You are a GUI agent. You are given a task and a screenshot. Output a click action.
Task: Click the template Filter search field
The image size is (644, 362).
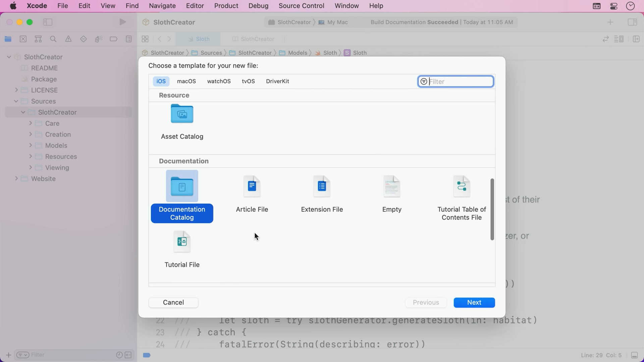(x=455, y=81)
